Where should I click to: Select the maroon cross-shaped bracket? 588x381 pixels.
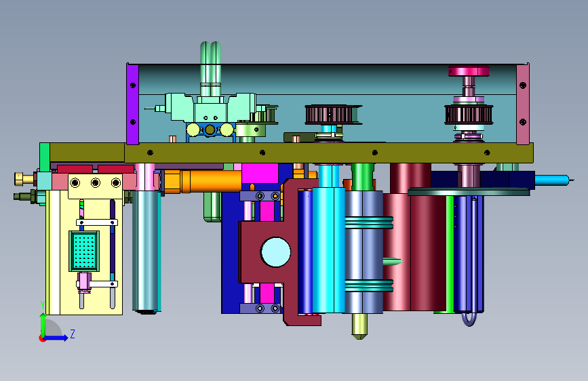click(x=279, y=252)
